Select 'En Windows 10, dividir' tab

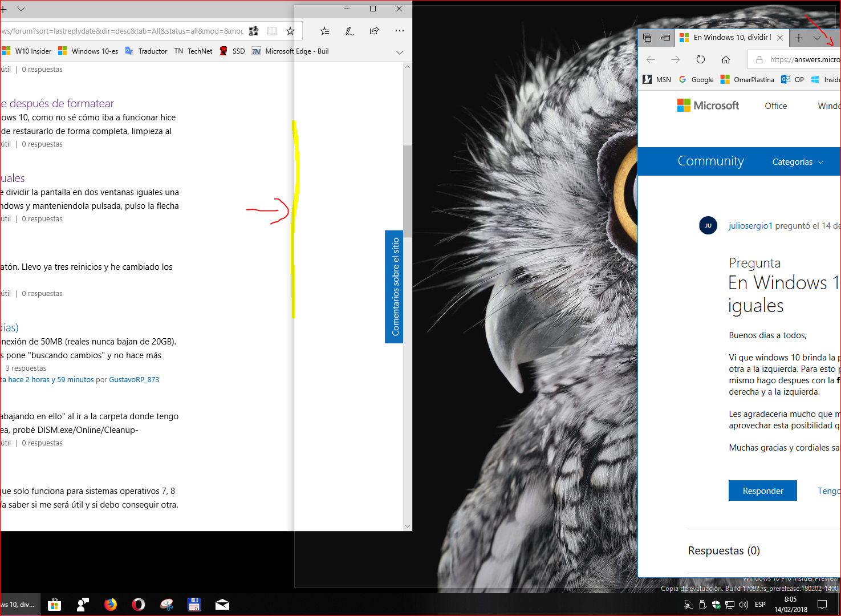[732, 37]
